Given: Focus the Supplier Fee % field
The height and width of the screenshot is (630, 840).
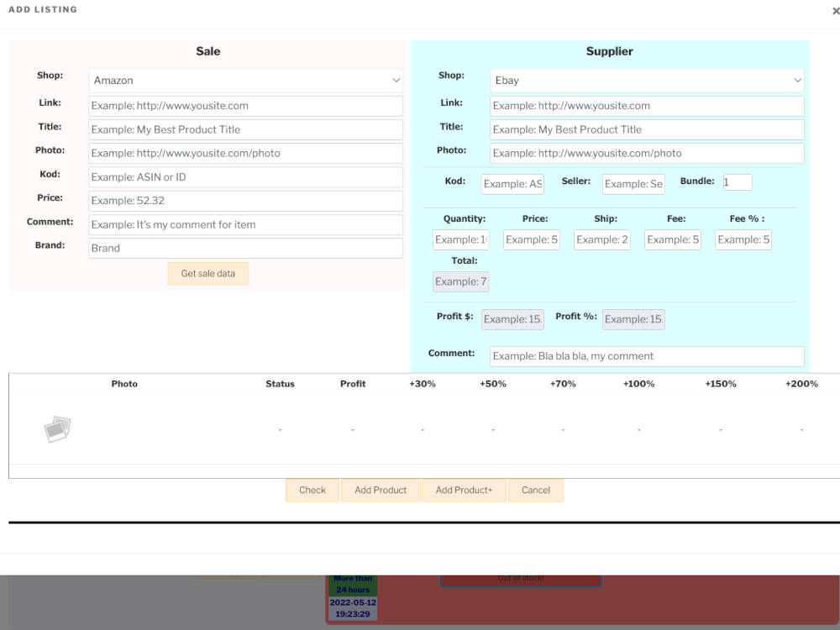Looking at the screenshot, I should 743,240.
